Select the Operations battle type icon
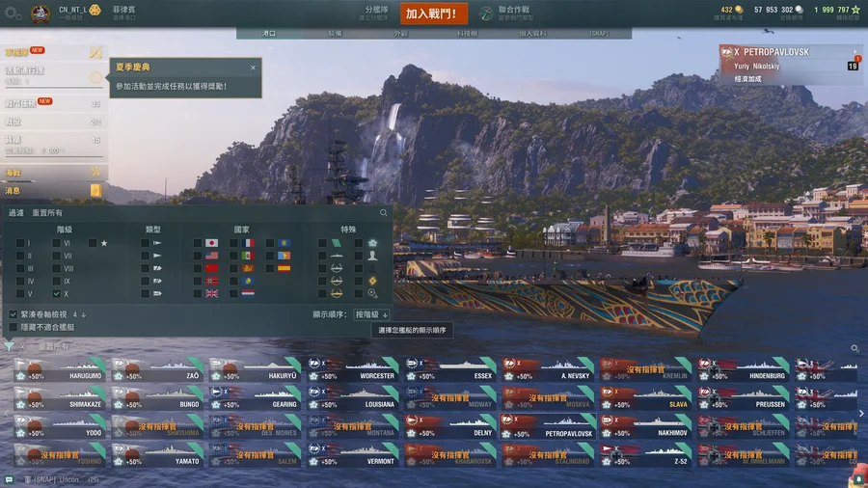Screen dimensions: 868x488 485,14
